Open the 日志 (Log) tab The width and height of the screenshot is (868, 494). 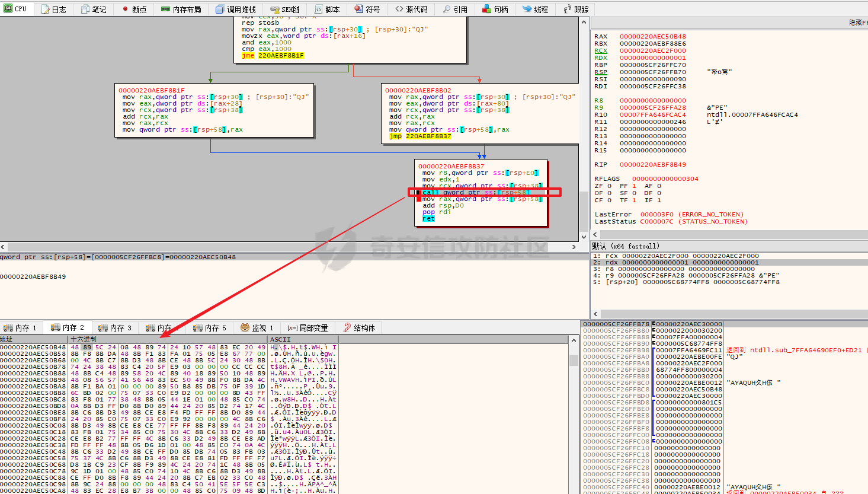(x=53, y=9)
